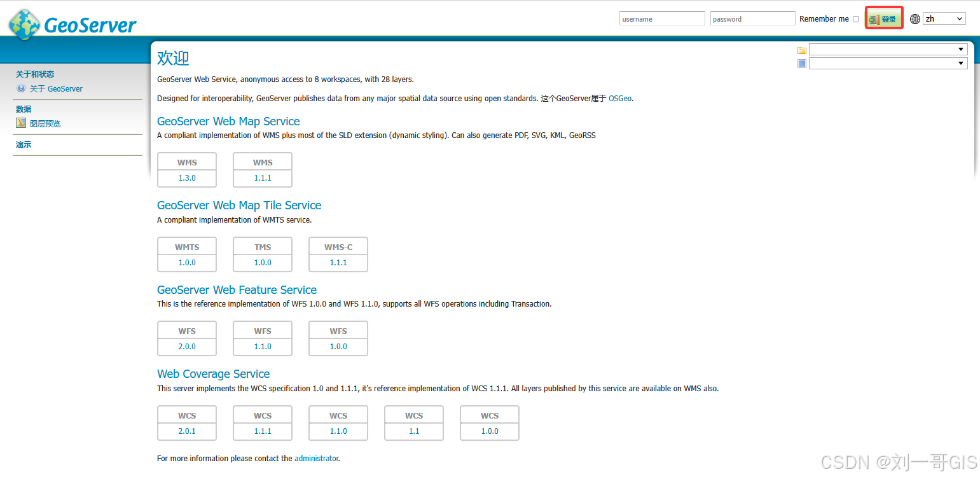Open 图层预览 layer preview link
The height and width of the screenshot is (479, 980).
(x=45, y=124)
